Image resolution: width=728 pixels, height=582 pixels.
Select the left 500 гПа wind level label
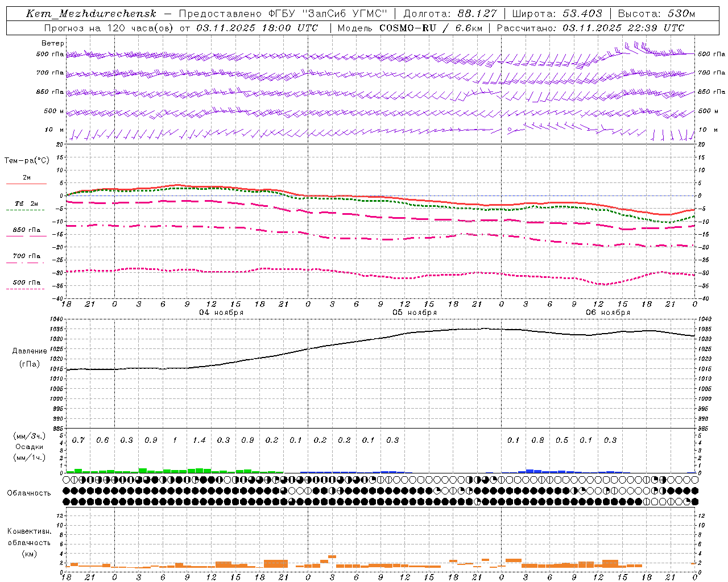tap(50, 54)
